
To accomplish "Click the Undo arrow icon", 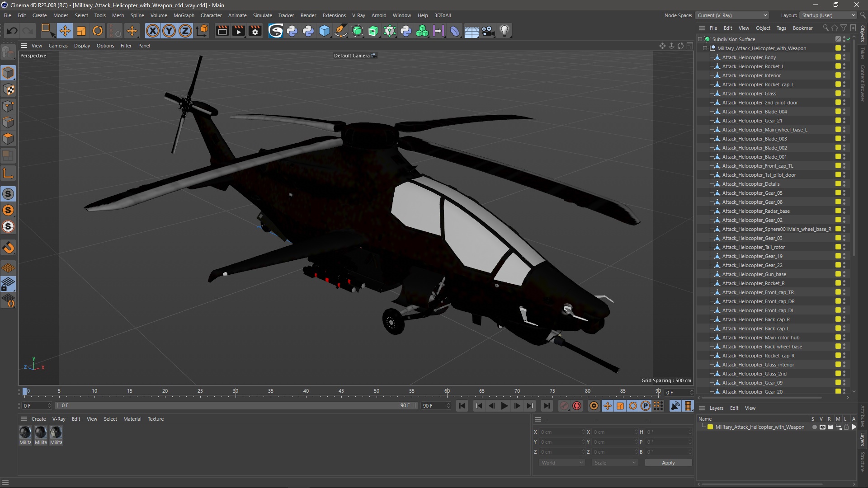I will pos(12,31).
